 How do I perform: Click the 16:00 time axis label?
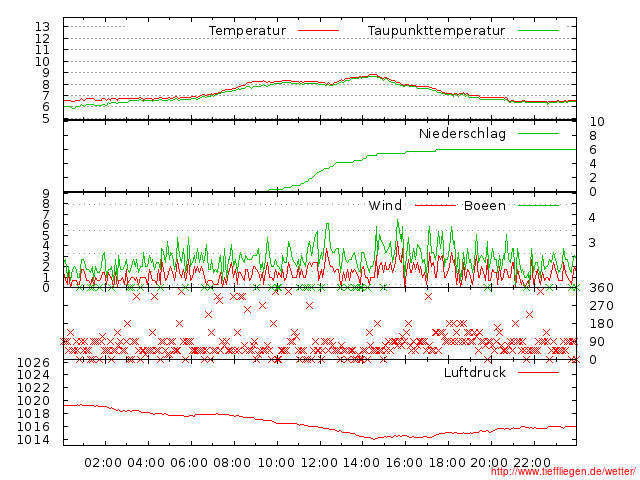coord(404,463)
